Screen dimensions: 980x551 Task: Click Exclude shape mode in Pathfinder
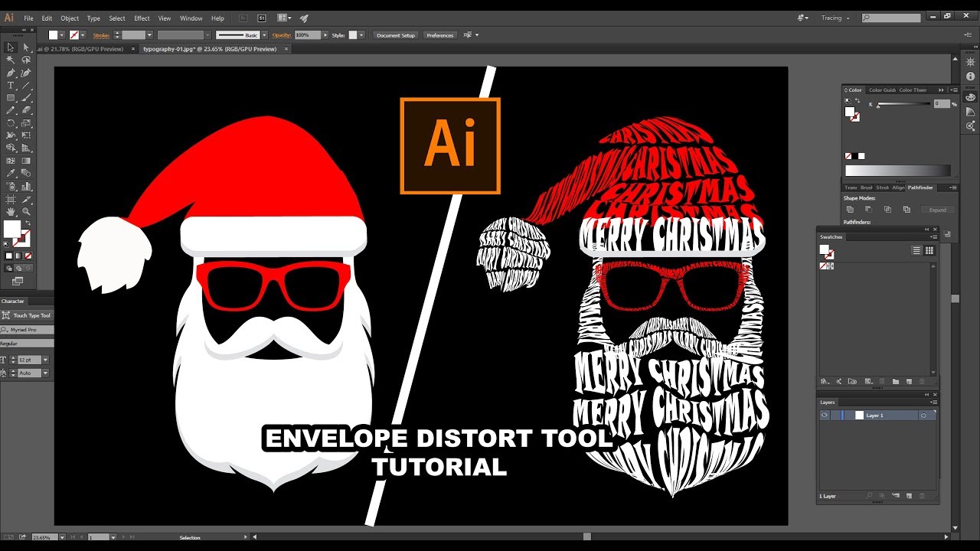tap(906, 209)
